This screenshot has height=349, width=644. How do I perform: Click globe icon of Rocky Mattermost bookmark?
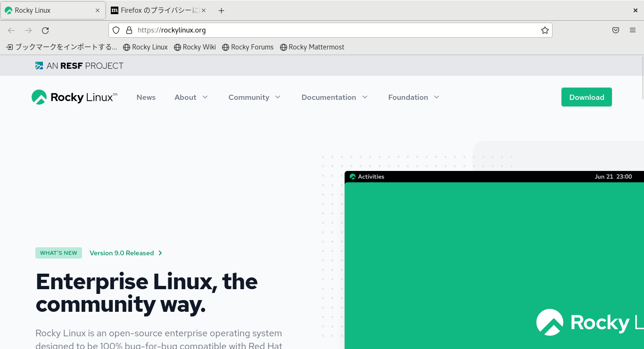283,47
